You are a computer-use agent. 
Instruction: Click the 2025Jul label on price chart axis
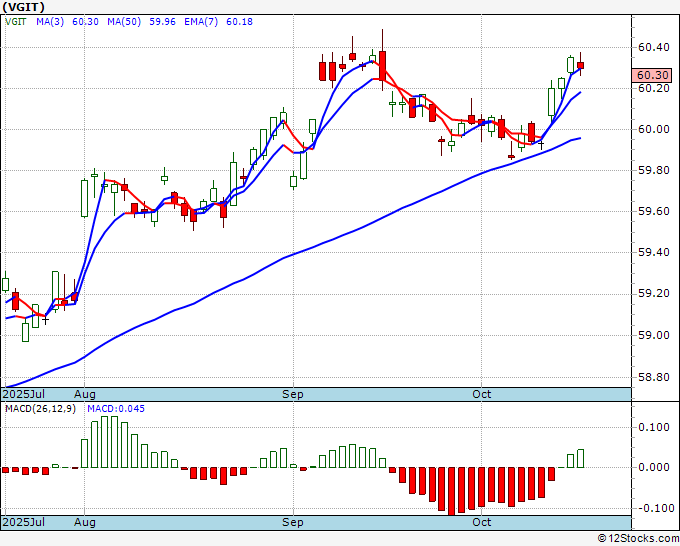pyautogui.click(x=24, y=394)
